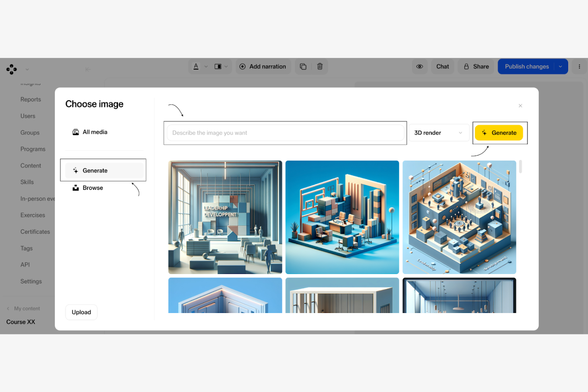This screenshot has height=392, width=588.
Task: Select Groups in the sidebar
Action: (x=30, y=133)
